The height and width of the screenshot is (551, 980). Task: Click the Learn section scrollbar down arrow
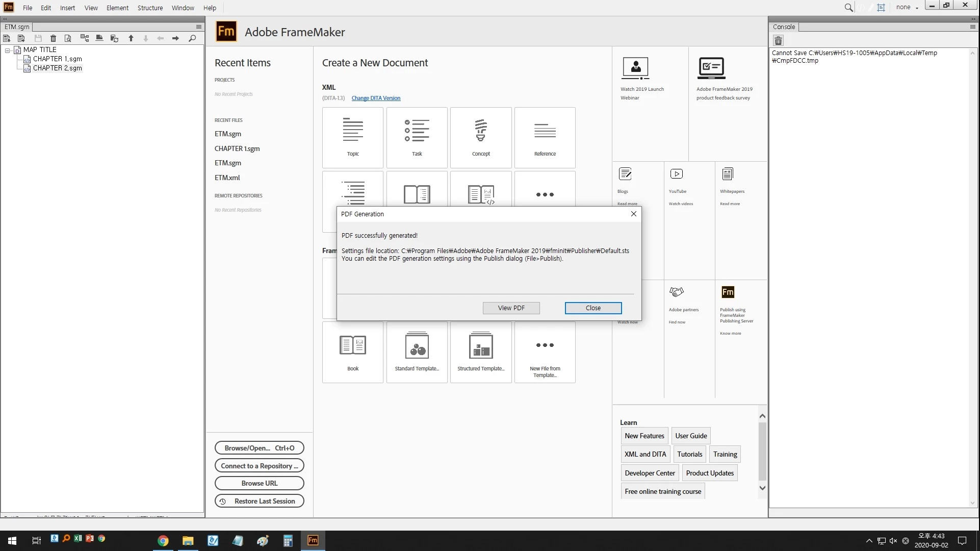click(x=762, y=488)
